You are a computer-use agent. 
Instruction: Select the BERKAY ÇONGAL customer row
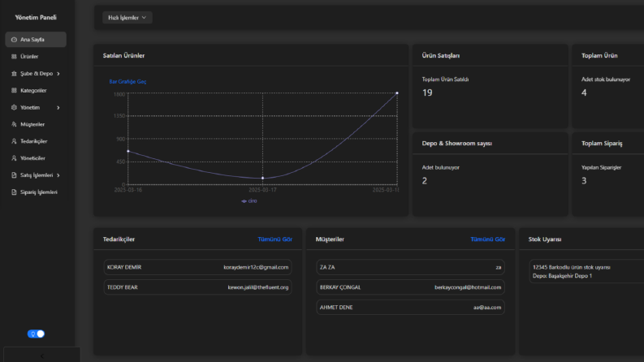[410, 287]
